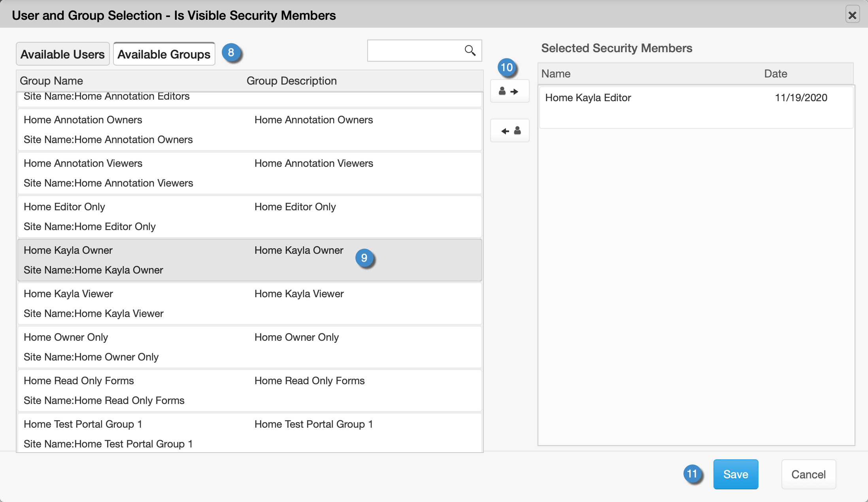
Task: Click the Date column header
Action: click(775, 74)
